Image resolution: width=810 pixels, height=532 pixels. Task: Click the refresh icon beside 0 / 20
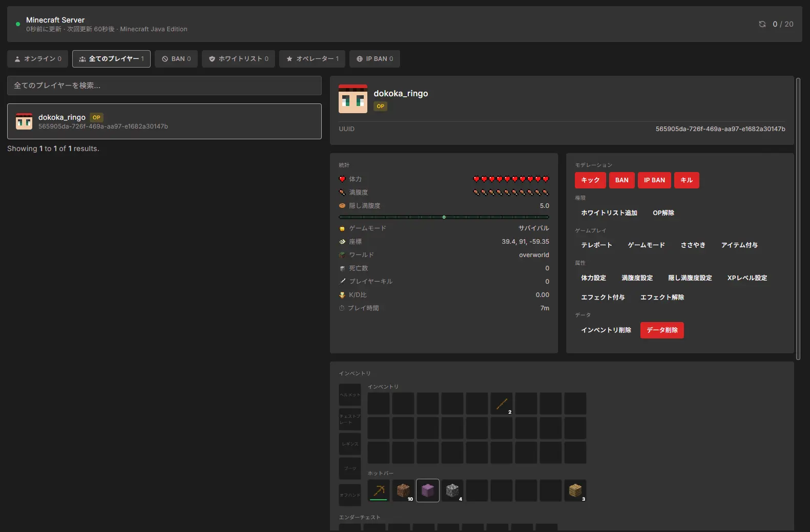click(x=762, y=24)
